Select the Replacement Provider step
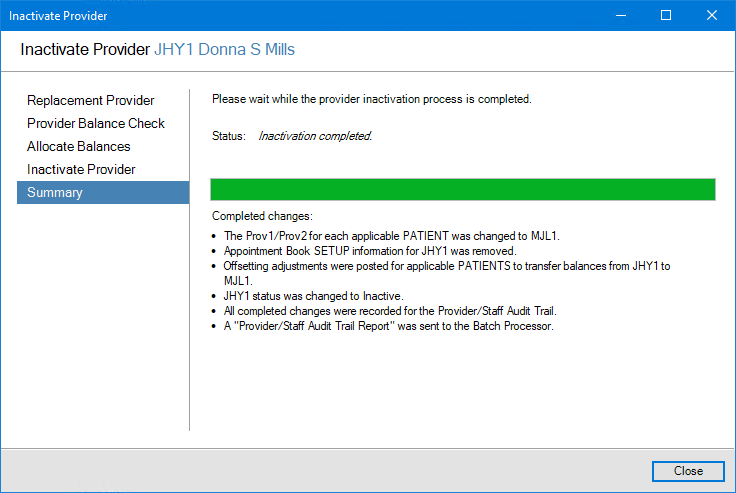Screen dimensions: 736x493 point(91,101)
